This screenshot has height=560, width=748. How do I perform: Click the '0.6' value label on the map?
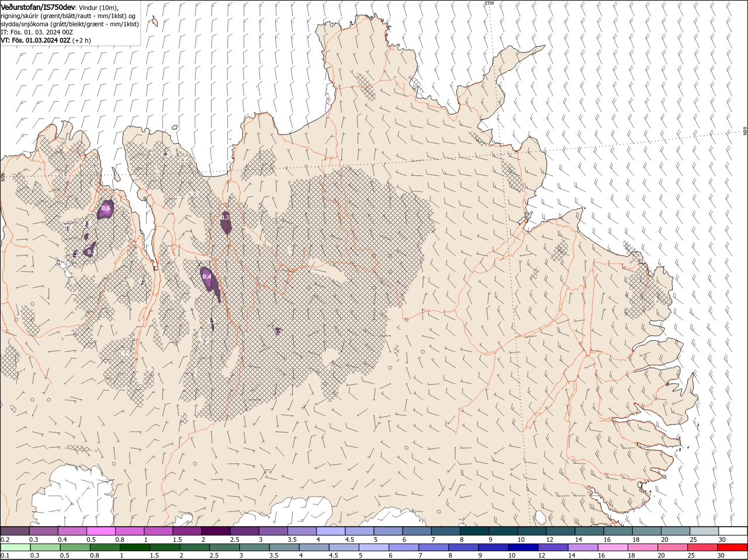click(x=106, y=208)
